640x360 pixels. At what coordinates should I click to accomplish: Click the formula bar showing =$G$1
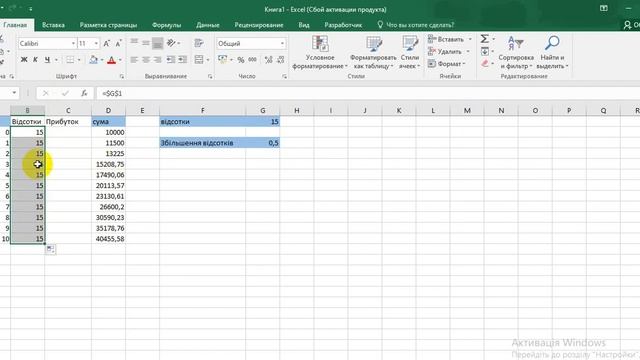(367, 93)
